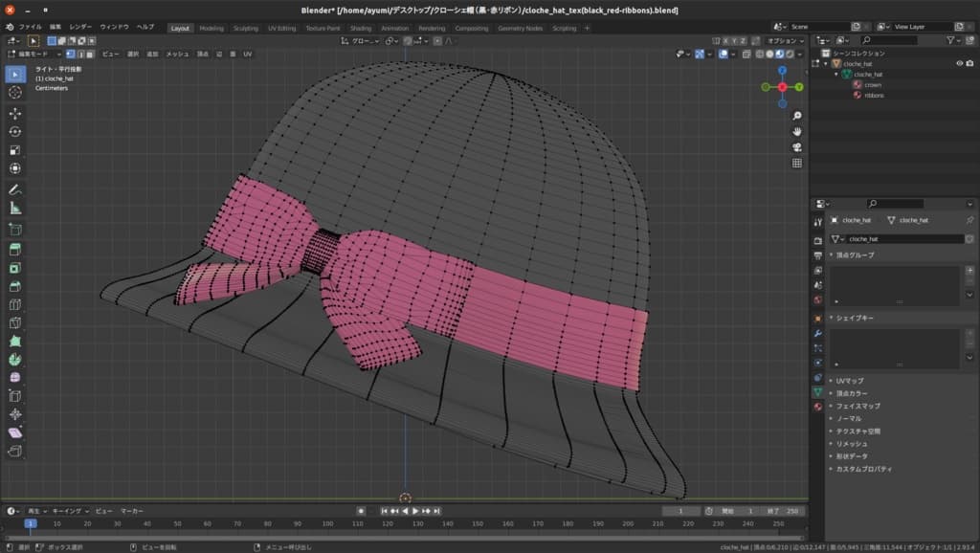Toggle camera view with camera gizmo icon
Viewport: 980px width, 553px height.
coord(796,147)
